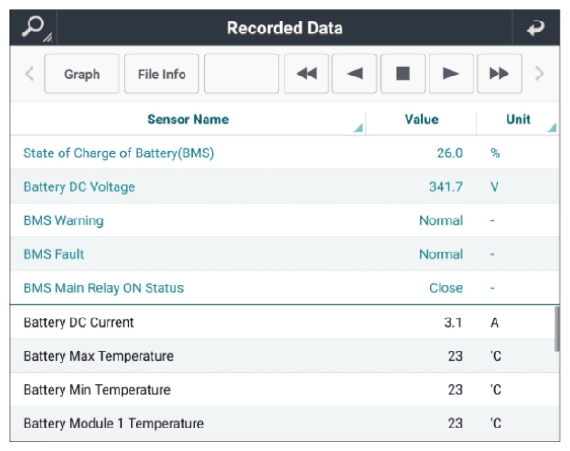
Task: Click the sensor list vertical scrollbar
Action: [x=557, y=329]
